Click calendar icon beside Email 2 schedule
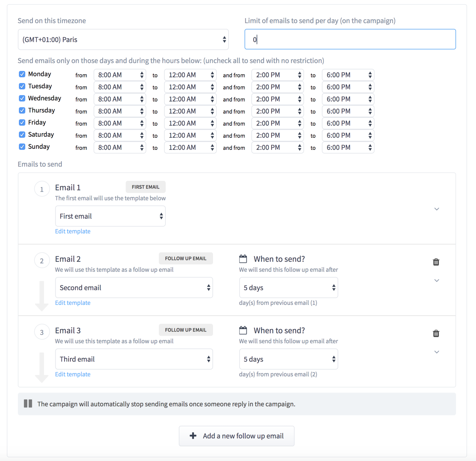 243,259
